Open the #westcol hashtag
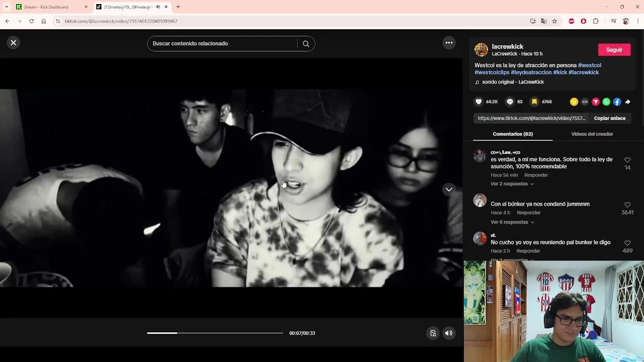The image size is (644, 362). (x=590, y=65)
